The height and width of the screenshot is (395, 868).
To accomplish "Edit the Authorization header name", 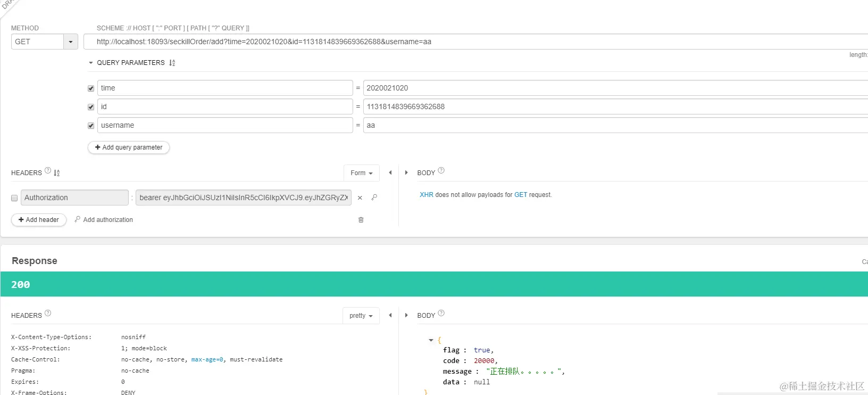I will 74,197.
